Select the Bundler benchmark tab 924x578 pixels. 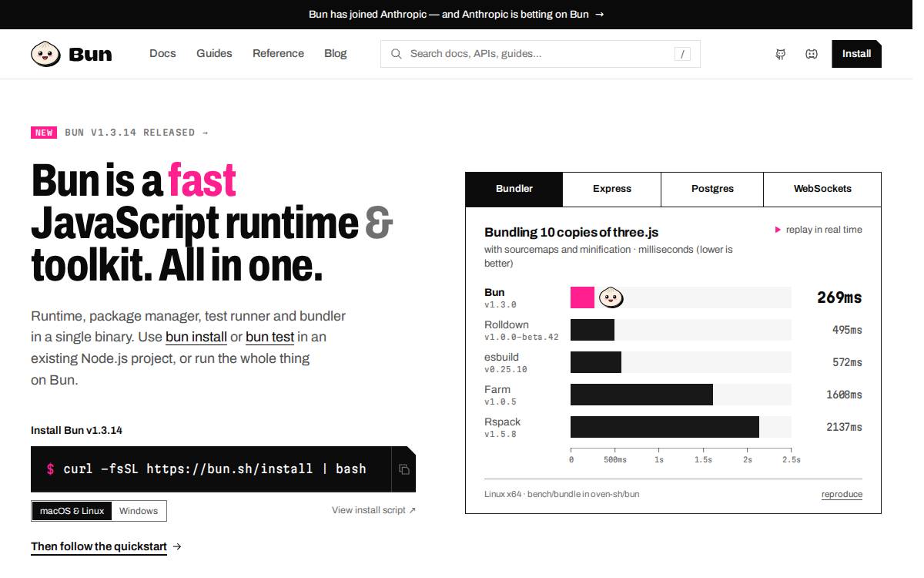pyautogui.click(x=514, y=189)
